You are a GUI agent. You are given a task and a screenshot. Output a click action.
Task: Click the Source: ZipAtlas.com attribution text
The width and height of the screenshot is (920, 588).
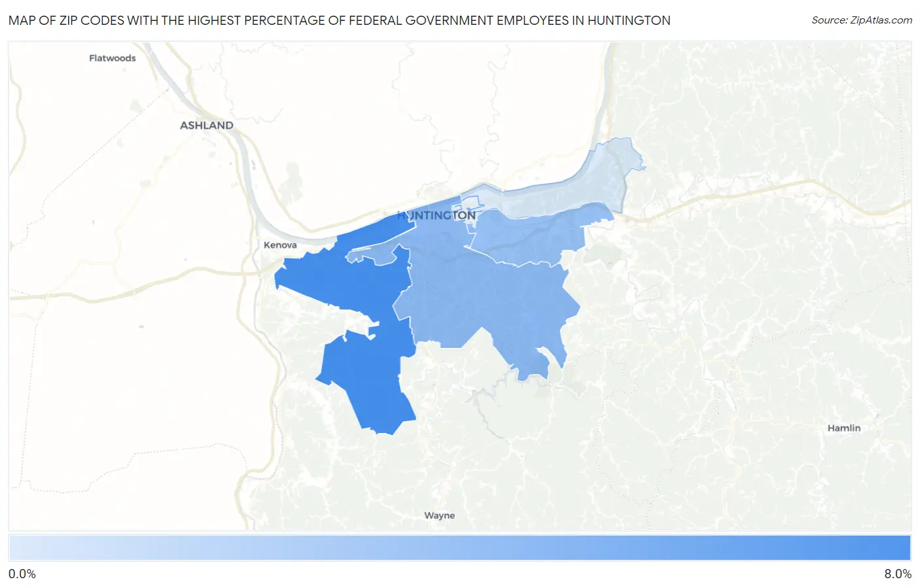coord(862,20)
